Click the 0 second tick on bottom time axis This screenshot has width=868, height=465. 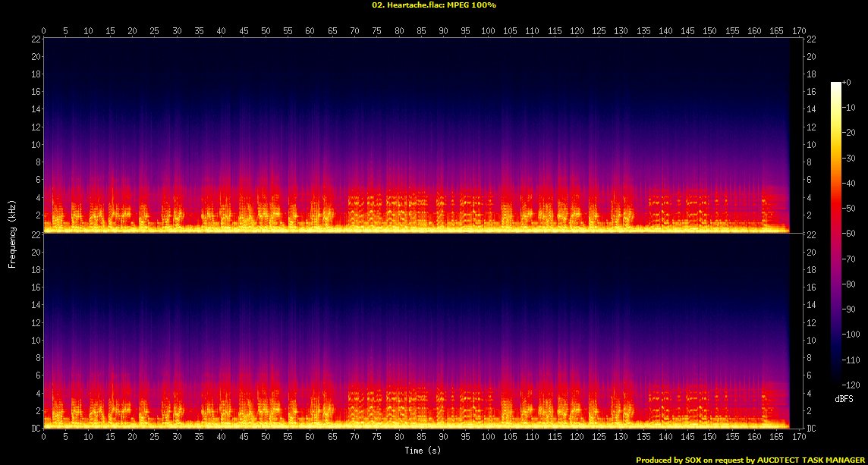pyautogui.click(x=44, y=437)
